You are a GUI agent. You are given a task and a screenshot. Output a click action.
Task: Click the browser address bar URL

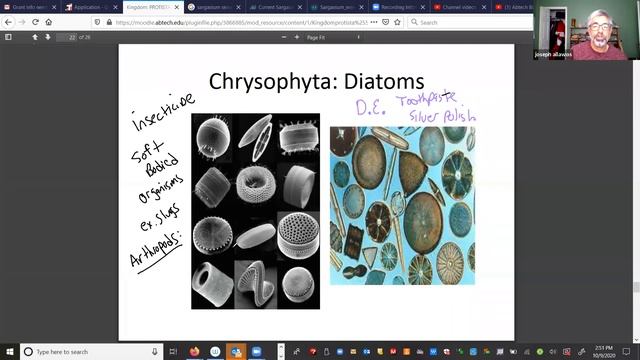coord(241,22)
